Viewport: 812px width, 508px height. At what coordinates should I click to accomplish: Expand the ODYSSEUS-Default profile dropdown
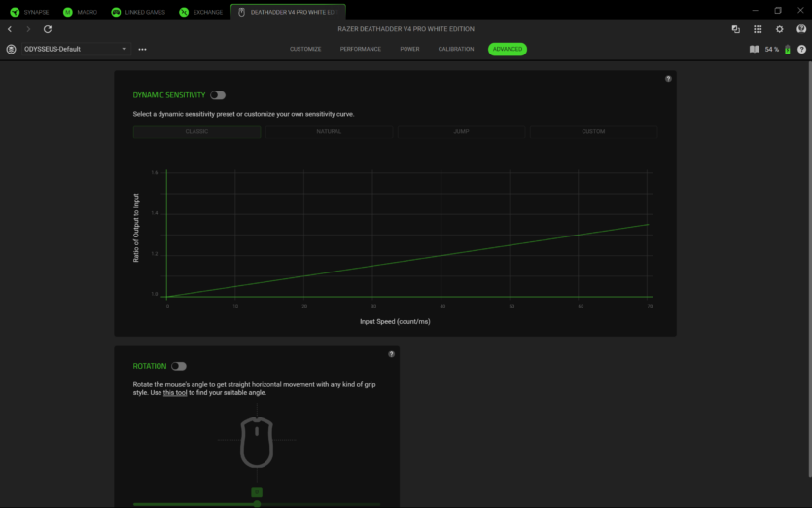pos(124,49)
